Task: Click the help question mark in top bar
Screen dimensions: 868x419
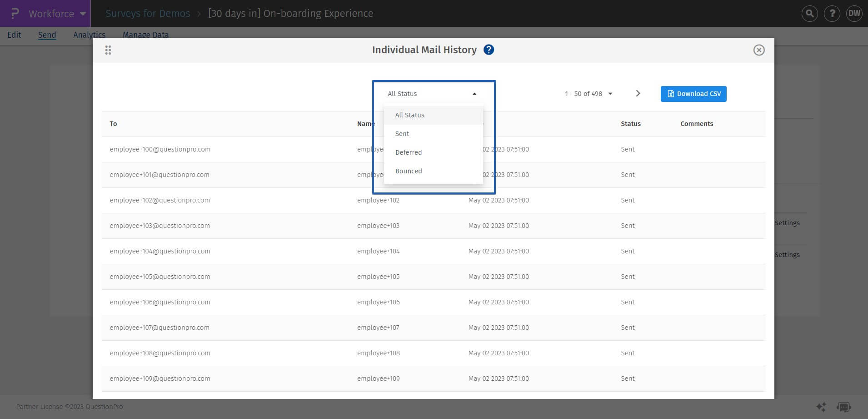Action: (x=832, y=14)
